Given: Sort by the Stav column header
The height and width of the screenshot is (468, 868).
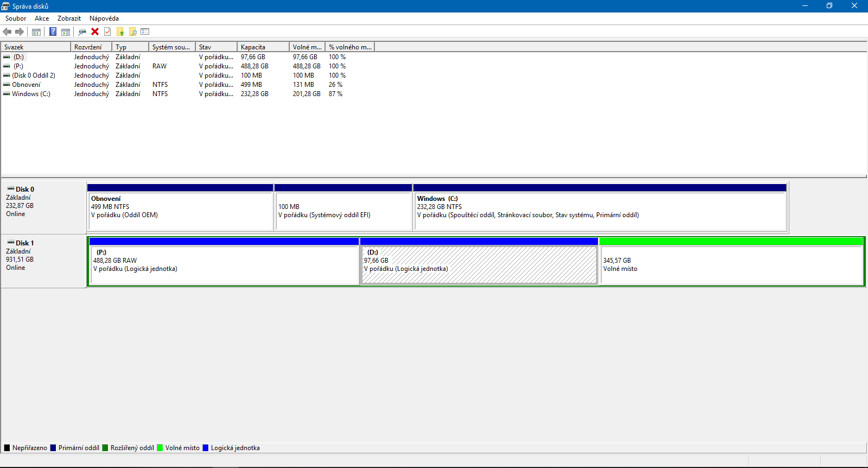Looking at the screenshot, I should pyautogui.click(x=216, y=47).
